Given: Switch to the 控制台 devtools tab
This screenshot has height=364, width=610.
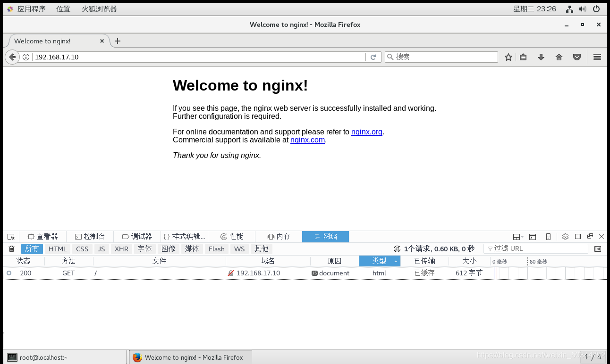Looking at the screenshot, I should click(90, 237).
